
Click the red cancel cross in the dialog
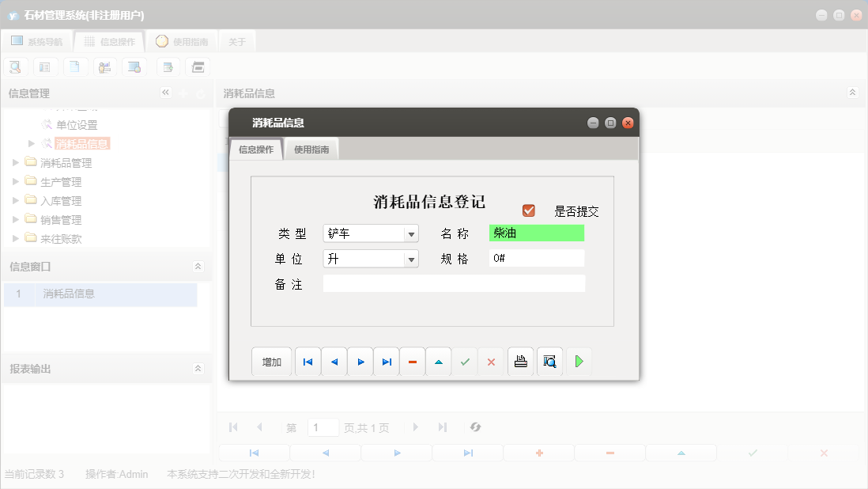click(x=491, y=362)
